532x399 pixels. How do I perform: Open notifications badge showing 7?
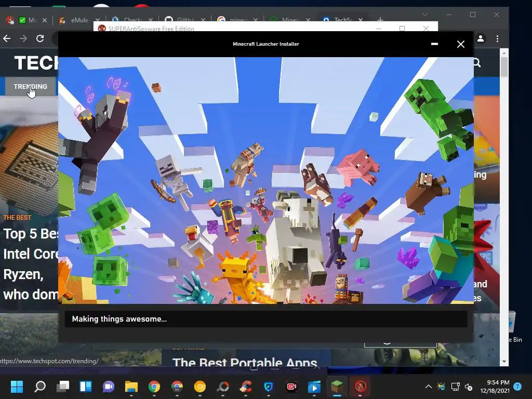pos(517,387)
